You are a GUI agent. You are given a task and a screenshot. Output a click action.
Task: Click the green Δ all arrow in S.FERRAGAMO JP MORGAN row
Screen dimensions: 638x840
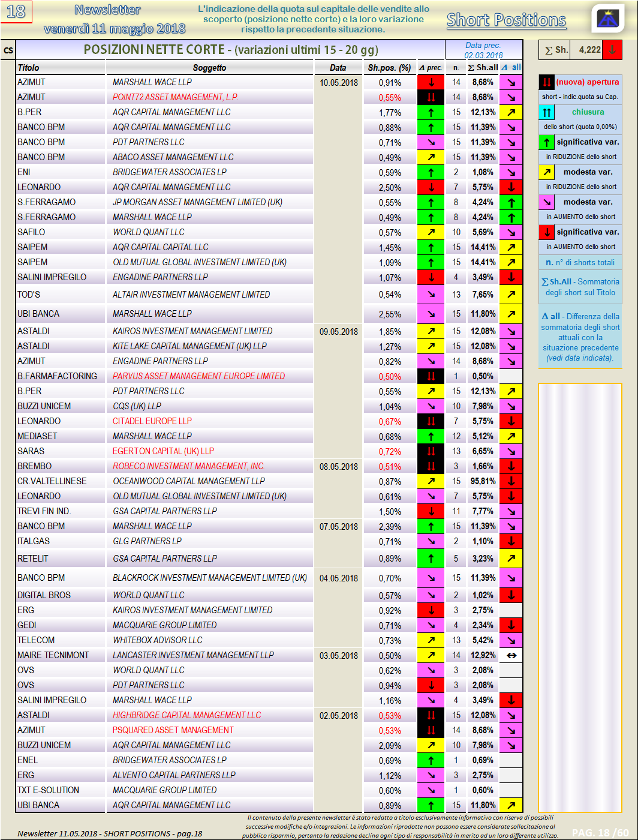click(511, 202)
